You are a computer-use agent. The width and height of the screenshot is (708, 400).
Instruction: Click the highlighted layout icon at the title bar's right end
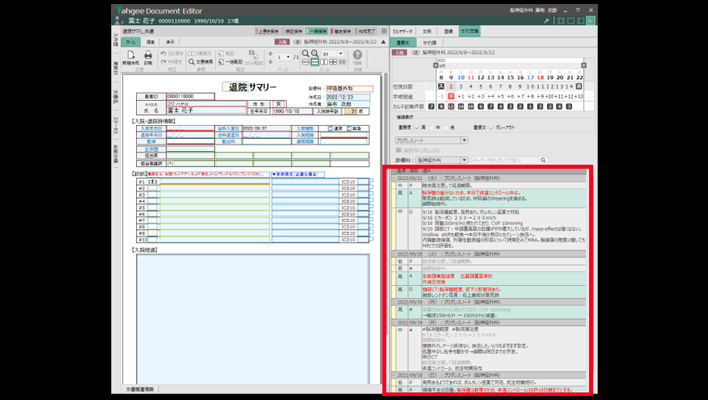(x=590, y=21)
